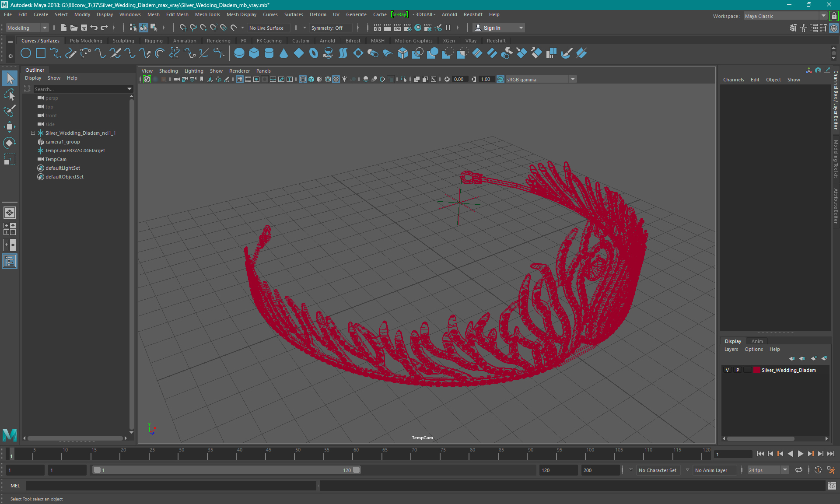
Task: Switch to the Poly Modeling shelf tab
Action: (x=86, y=41)
